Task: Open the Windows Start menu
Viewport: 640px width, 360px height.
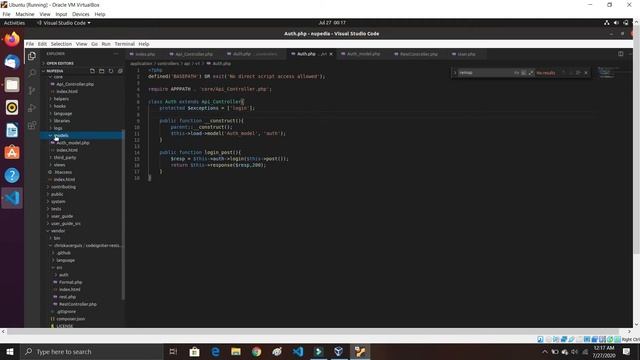Action: 10,351
